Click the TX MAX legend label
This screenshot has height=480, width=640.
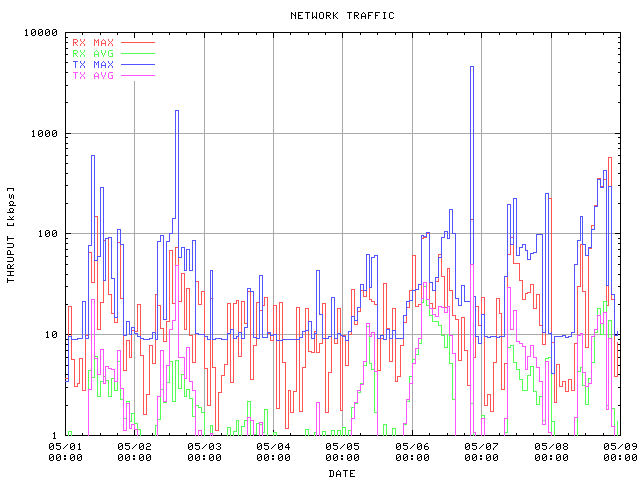click(x=93, y=65)
